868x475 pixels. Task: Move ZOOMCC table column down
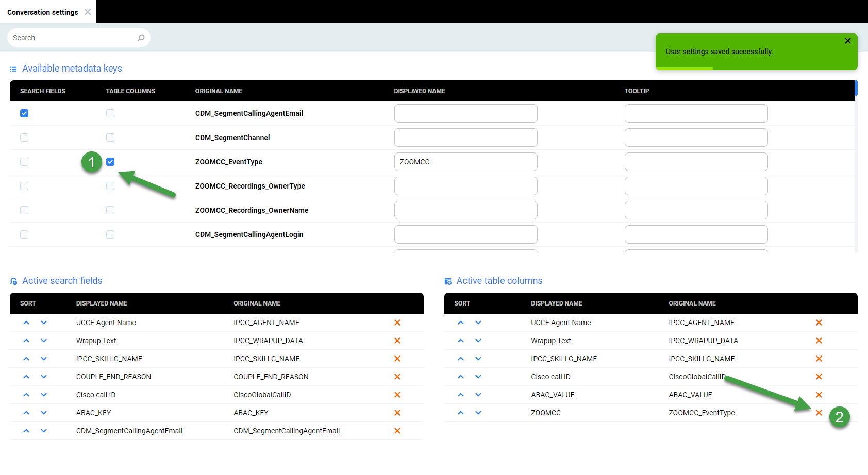[x=478, y=413]
